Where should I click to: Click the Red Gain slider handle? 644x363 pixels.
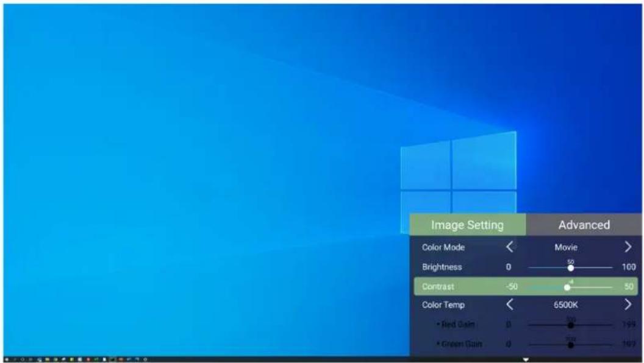pos(570,325)
